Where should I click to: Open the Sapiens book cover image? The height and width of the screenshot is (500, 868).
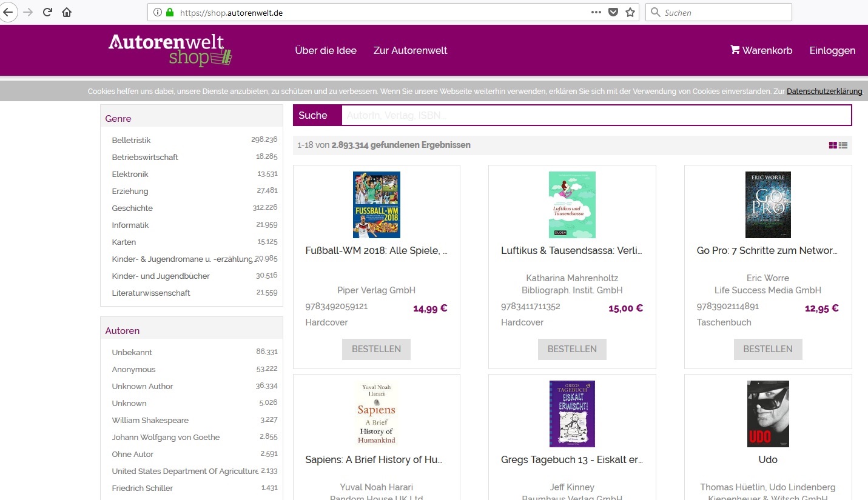tap(377, 414)
